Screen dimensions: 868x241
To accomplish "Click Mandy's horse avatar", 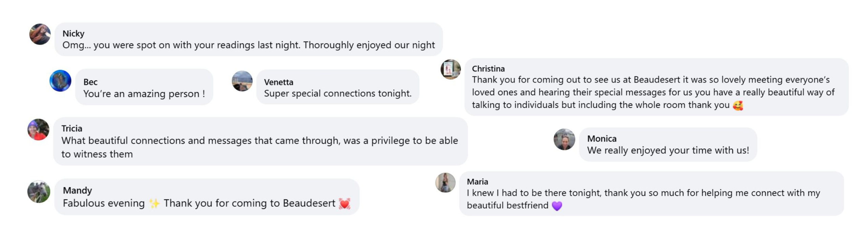I will [x=39, y=192].
